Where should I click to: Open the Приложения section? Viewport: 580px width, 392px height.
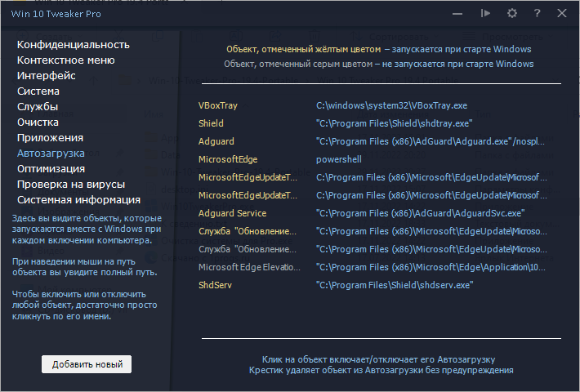click(x=50, y=138)
